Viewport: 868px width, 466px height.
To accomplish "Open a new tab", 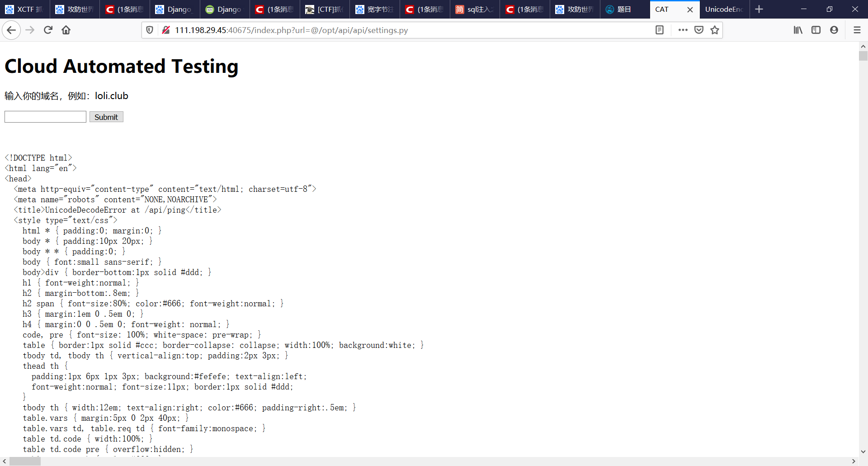I will 759,9.
